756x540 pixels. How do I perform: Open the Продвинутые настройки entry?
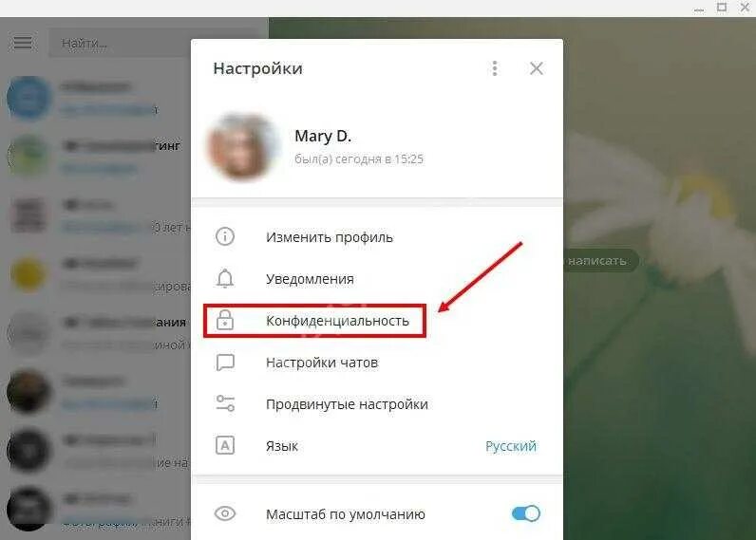click(377, 403)
